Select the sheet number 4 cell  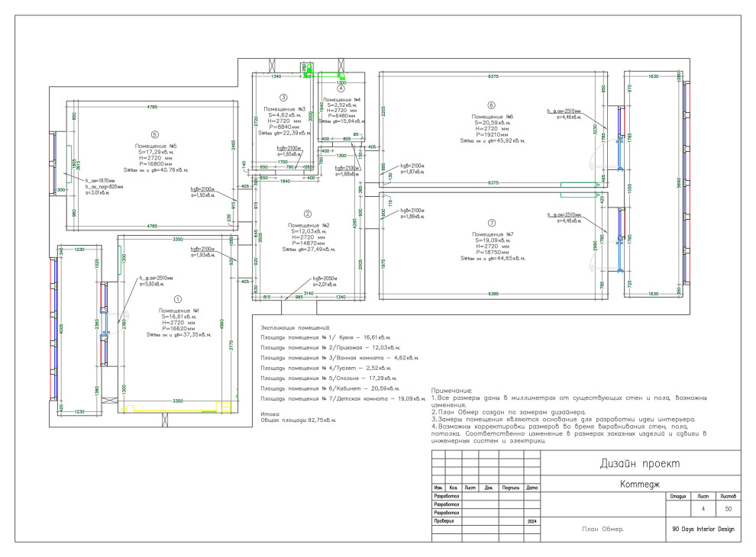point(703,508)
